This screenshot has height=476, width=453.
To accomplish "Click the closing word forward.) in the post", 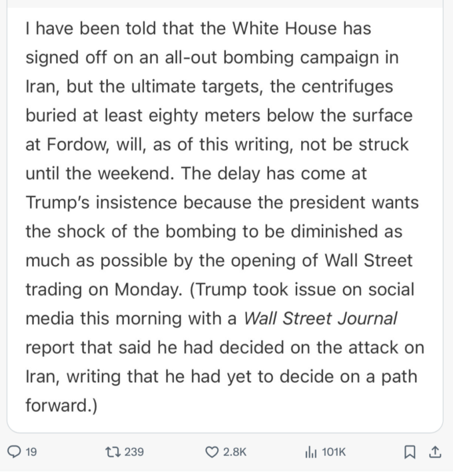I will click(x=61, y=405).
